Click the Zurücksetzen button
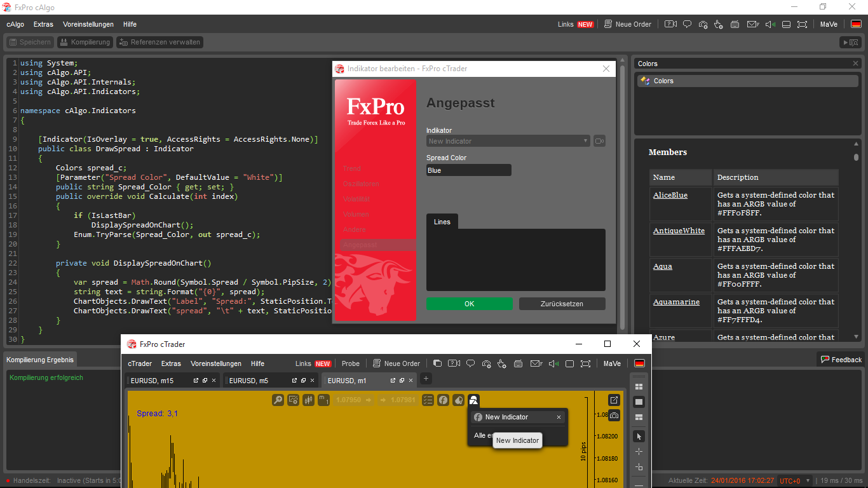 tap(562, 304)
